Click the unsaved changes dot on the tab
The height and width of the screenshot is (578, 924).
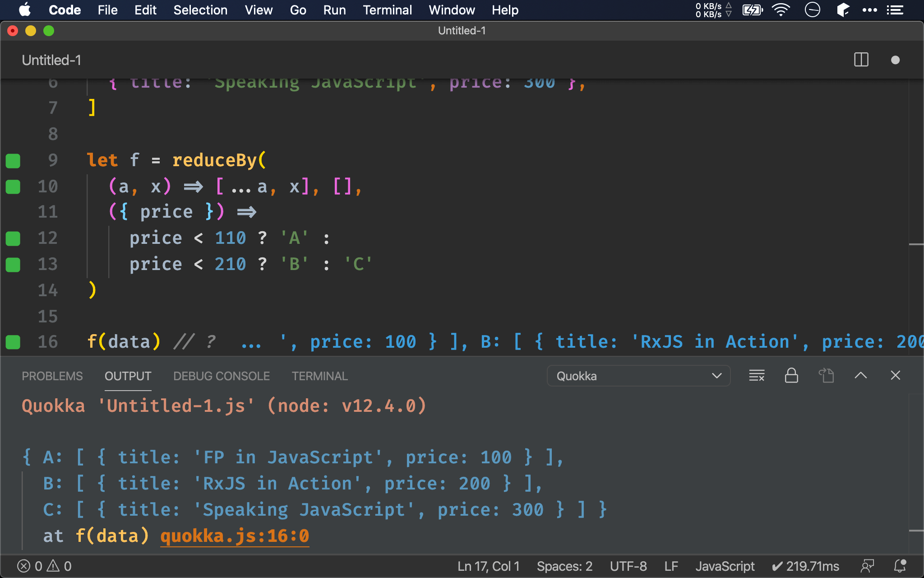click(895, 60)
